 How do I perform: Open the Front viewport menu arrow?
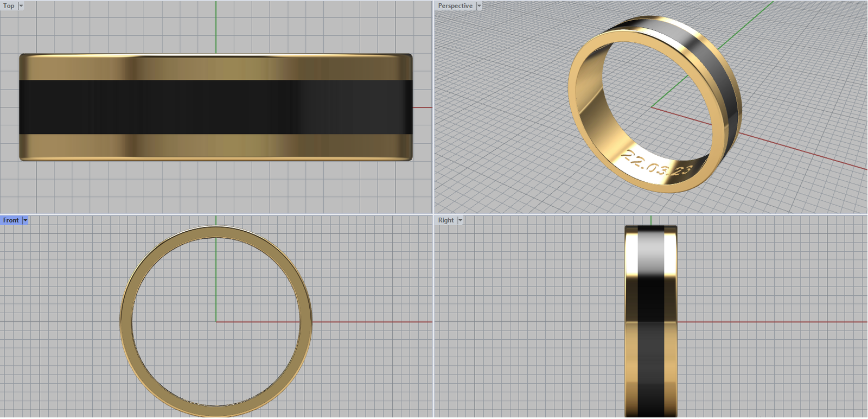[25, 220]
